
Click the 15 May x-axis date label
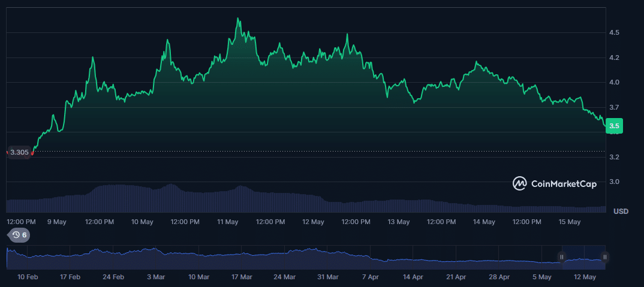569,222
